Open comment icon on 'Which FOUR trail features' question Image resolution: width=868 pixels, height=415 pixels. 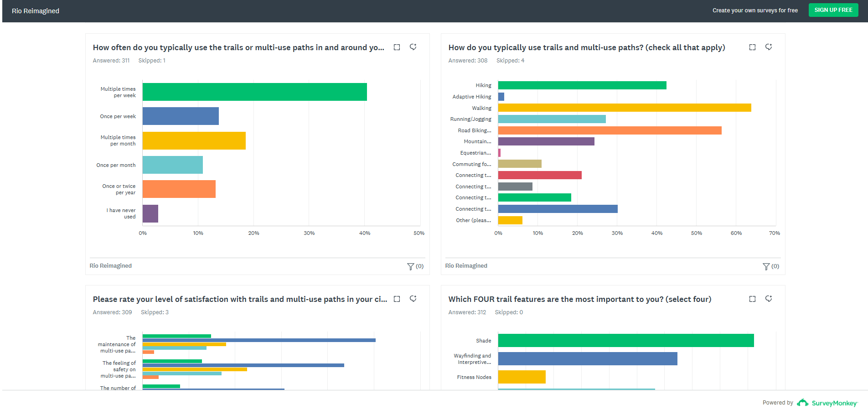(x=769, y=299)
